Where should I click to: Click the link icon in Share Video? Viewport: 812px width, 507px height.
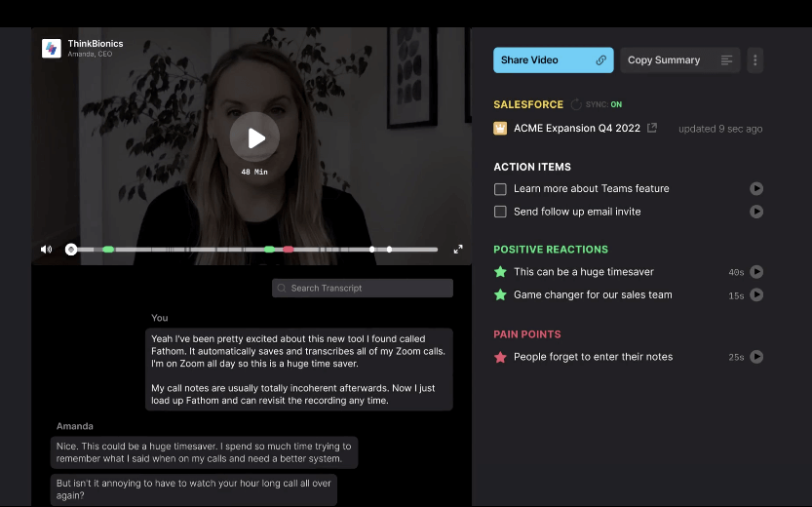[x=600, y=60]
